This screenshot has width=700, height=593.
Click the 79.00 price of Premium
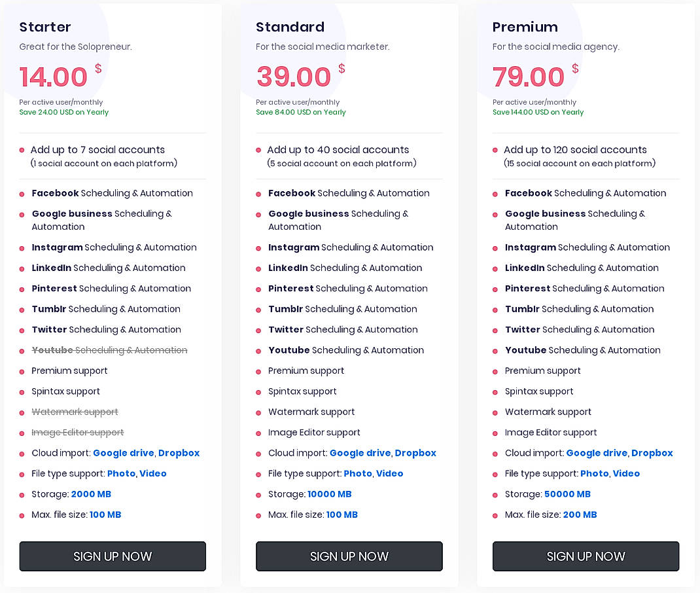pyautogui.click(x=528, y=77)
